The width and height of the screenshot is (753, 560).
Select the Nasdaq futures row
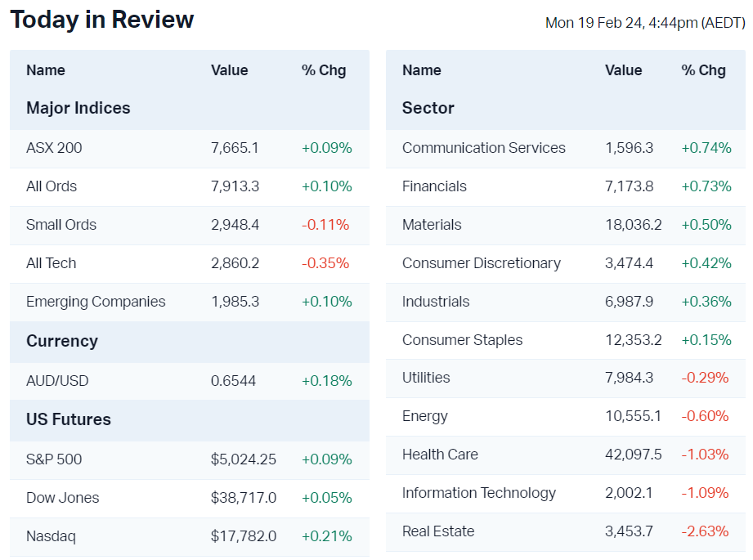[51, 536]
